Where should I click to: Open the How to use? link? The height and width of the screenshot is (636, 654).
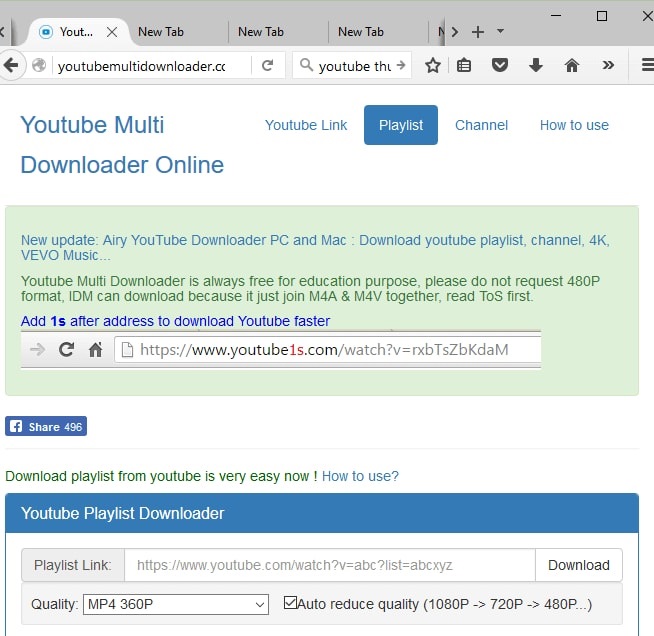[x=360, y=476]
